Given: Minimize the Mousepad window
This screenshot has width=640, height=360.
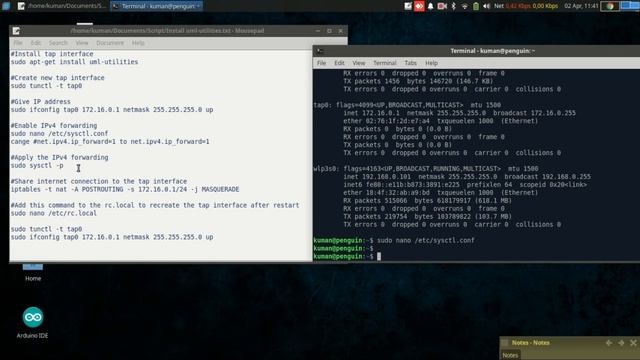Looking at the screenshot, I should coord(318,31).
